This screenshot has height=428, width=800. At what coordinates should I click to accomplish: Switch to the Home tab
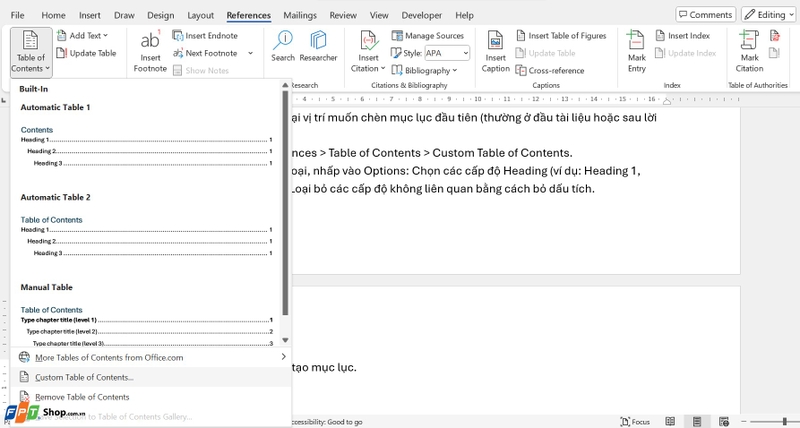53,15
